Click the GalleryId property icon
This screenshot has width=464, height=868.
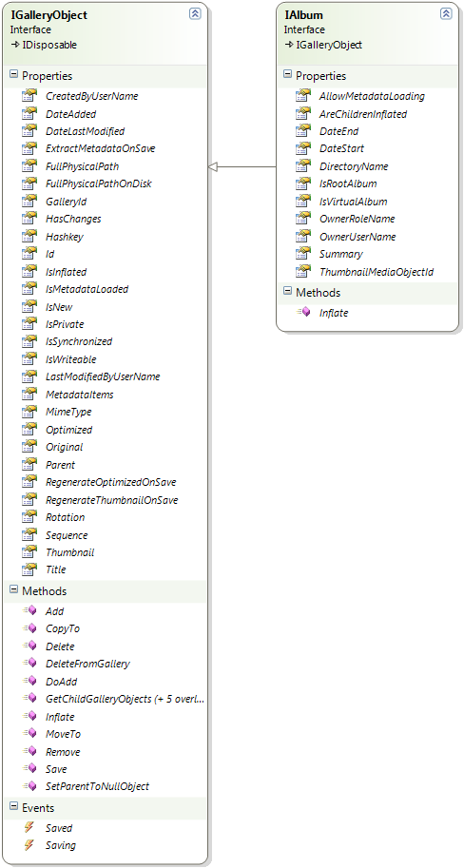(x=29, y=201)
